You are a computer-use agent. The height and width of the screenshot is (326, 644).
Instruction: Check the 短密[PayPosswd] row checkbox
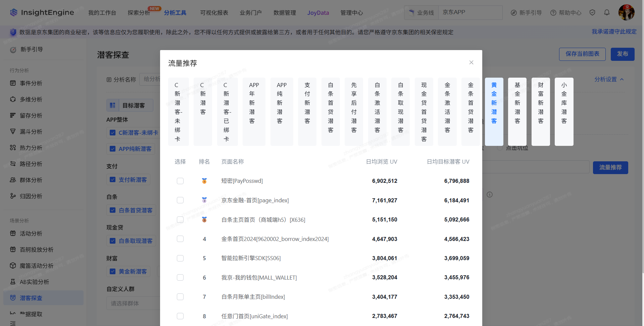(180, 181)
